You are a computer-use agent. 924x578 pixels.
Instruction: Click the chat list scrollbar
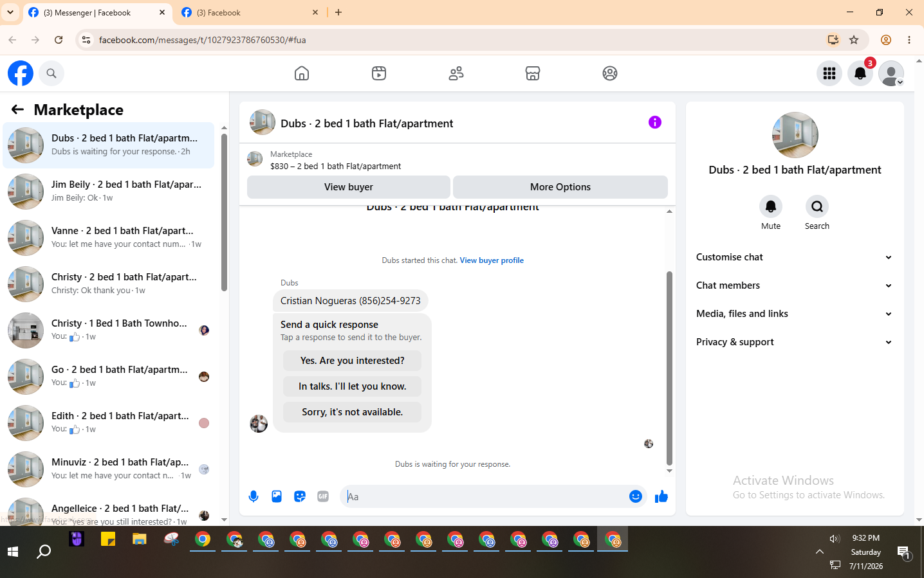coord(224,212)
